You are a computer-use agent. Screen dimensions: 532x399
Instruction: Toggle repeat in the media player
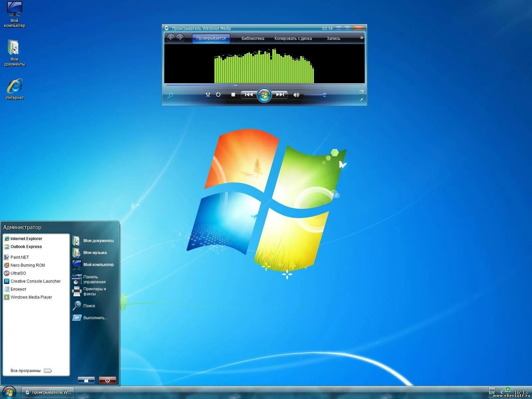tap(218, 95)
